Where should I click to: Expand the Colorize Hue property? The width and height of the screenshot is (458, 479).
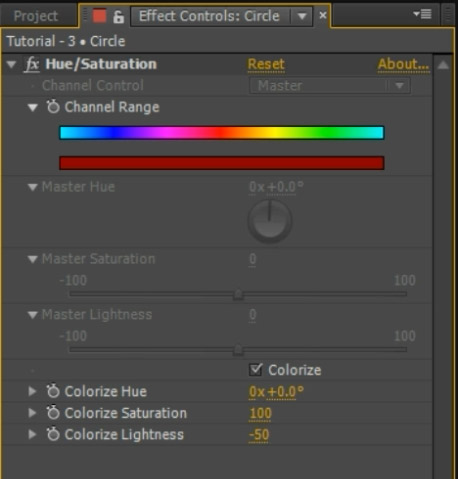tap(32, 391)
